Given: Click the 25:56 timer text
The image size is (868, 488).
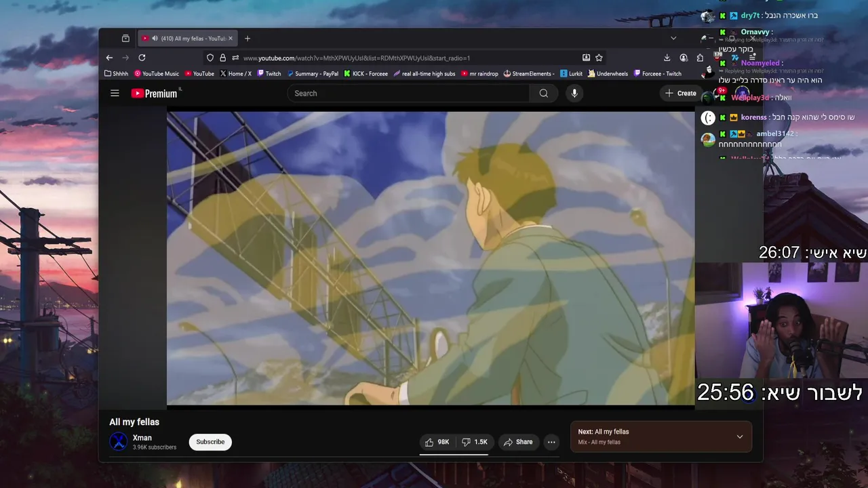Looking at the screenshot, I should point(726,392).
